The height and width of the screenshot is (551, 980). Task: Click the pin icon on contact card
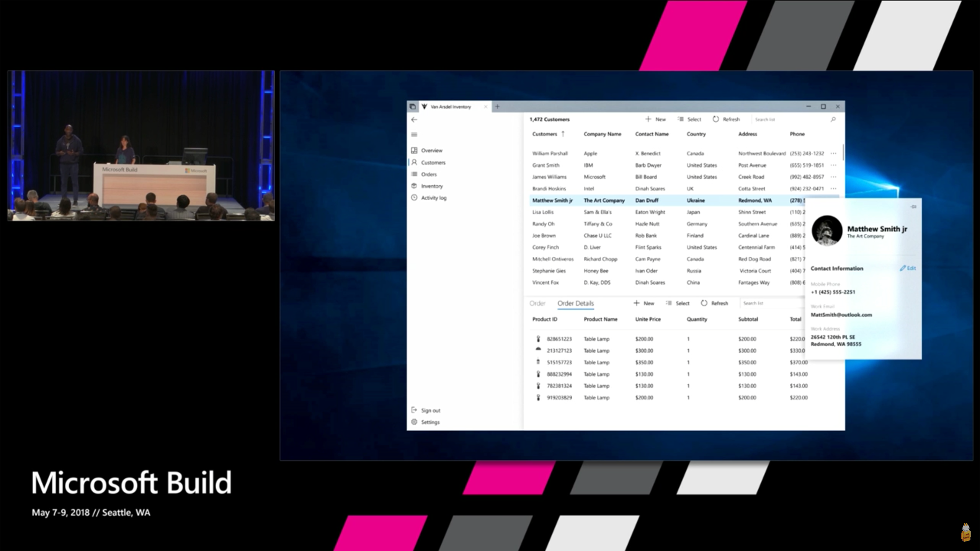pos(913,207)
